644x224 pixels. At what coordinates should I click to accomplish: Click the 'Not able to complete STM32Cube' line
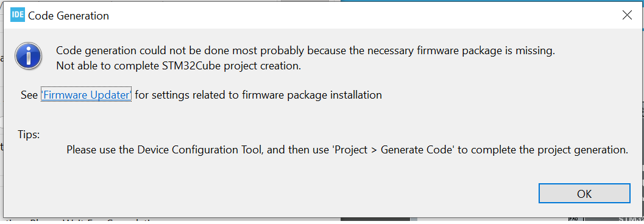(x=179, y=66)
